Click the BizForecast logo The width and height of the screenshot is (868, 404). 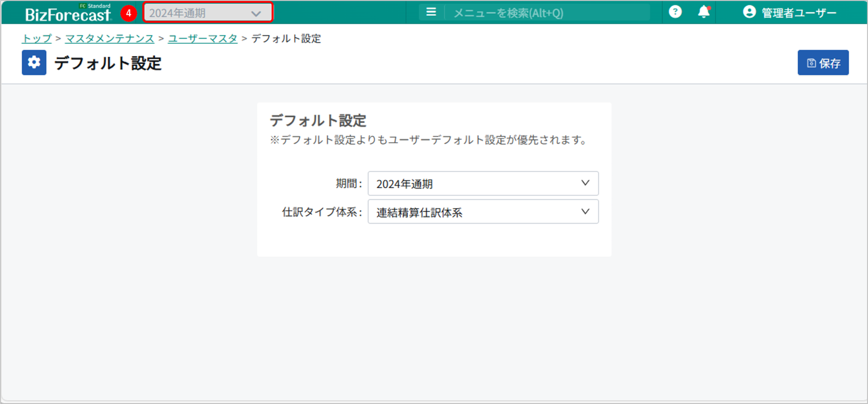pos(68,14)
